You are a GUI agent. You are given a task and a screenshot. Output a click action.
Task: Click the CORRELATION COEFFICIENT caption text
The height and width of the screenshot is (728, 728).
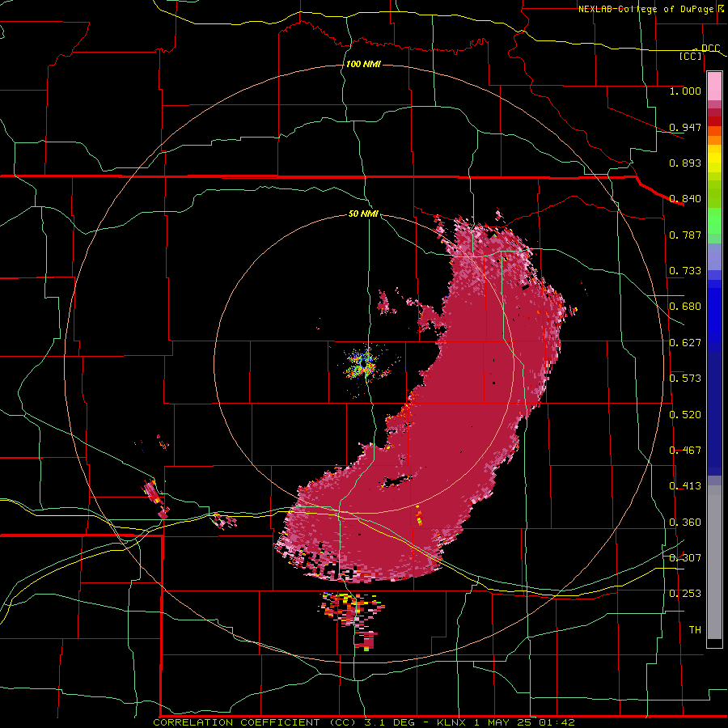[x=236, y=722]
